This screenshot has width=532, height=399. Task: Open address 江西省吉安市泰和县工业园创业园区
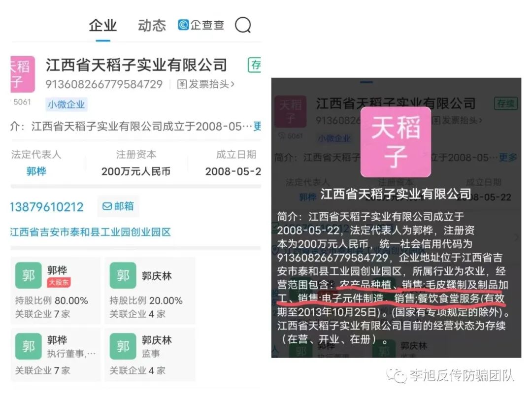click(91, 232)
